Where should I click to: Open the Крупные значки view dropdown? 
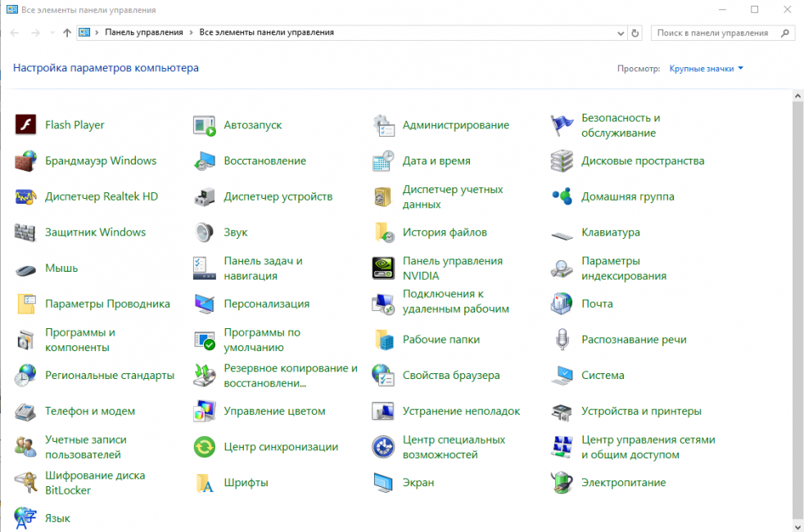[706, 68]
